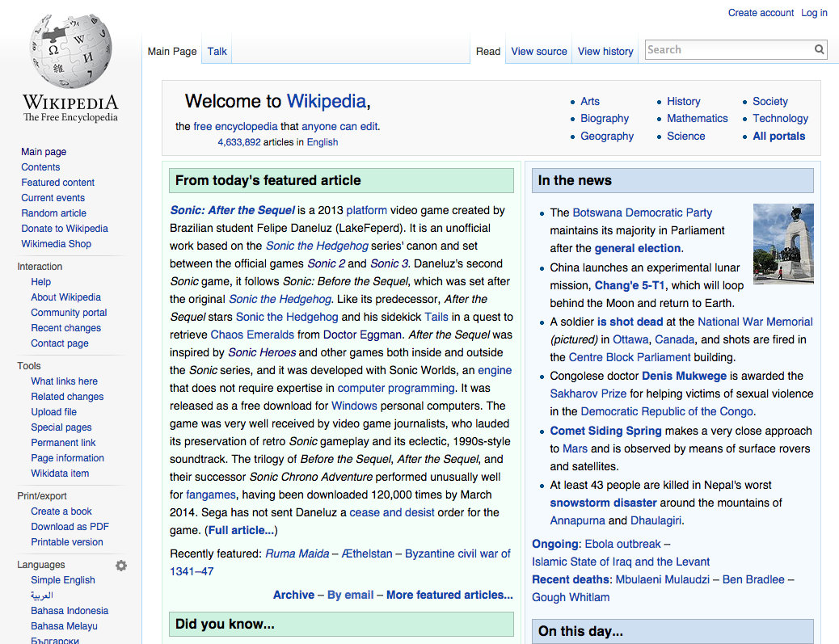The image size is (839, 644).
Task: Open the Technology portal
Action: [x=780, y=118]
